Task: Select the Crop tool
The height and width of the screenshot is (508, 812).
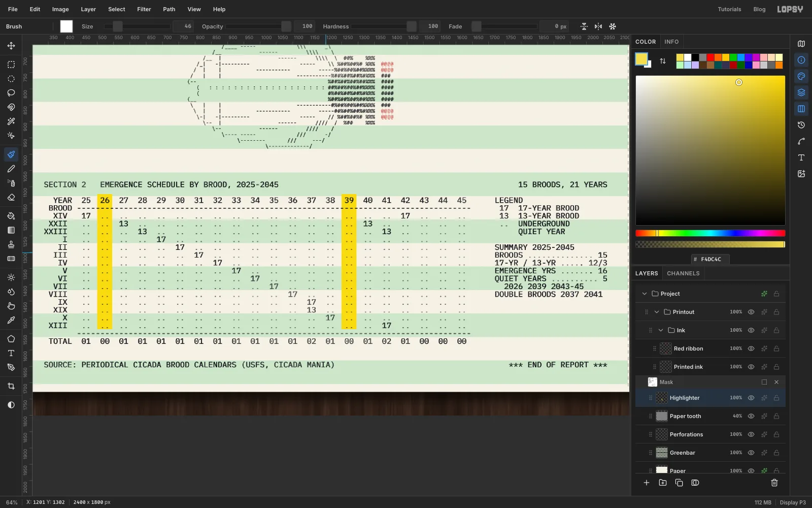Action: coord(11,386)
